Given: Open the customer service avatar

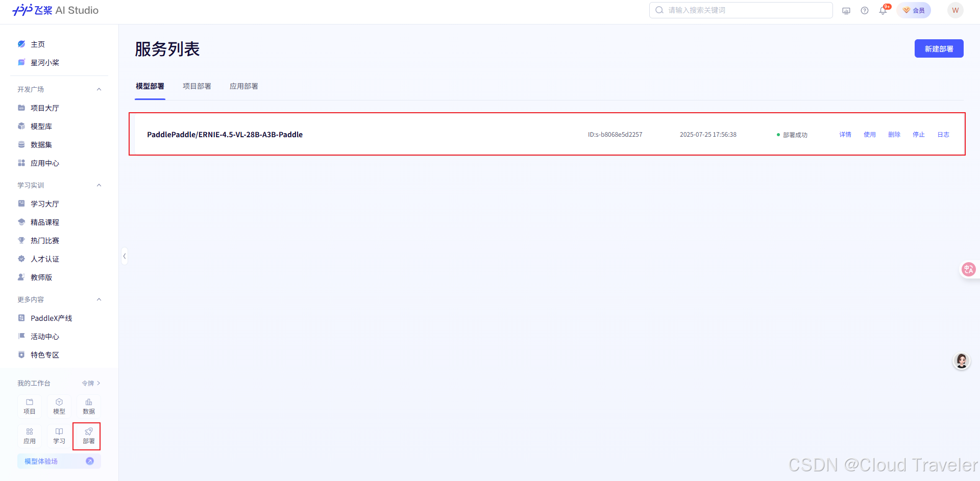Looking at the screenshot, I should pos(962,361).
